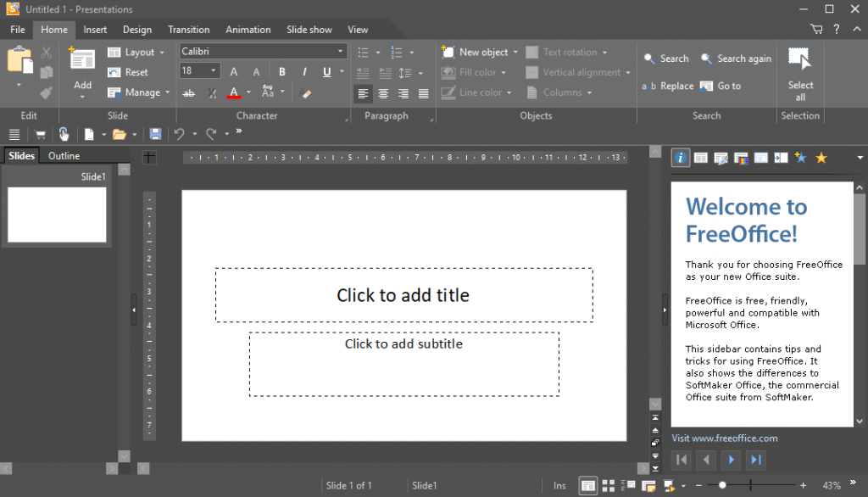The width and height of the screenshot is (868, 497).
Task: Click the touch mode hand icon
Action: pyautogui.click(x=64, y=134)
